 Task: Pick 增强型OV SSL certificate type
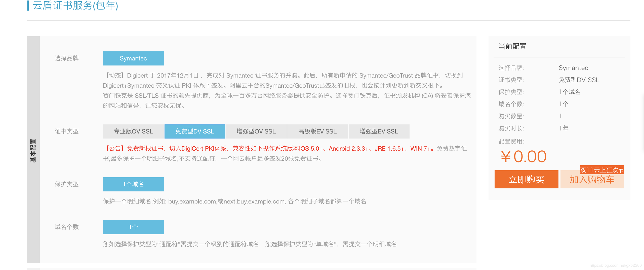[256, 131]
